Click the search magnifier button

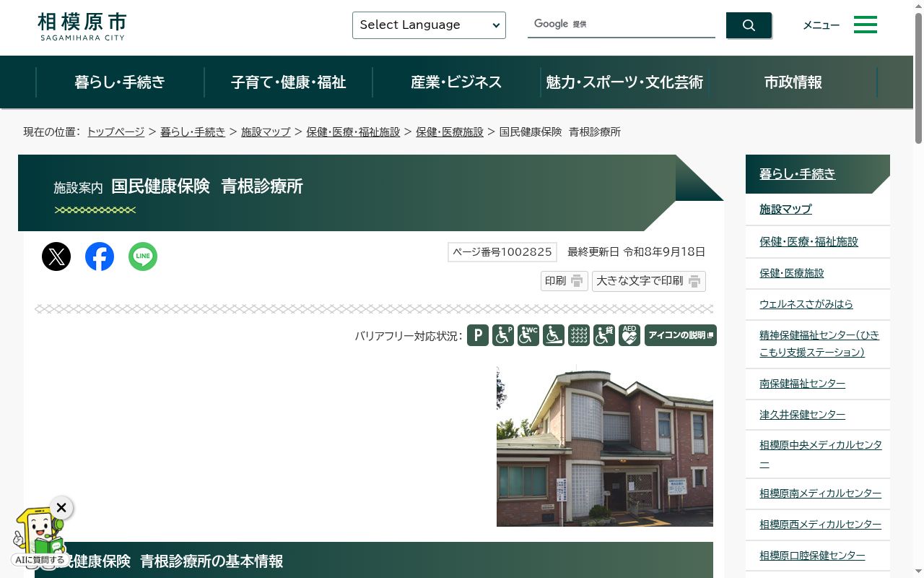pos(749,25)
